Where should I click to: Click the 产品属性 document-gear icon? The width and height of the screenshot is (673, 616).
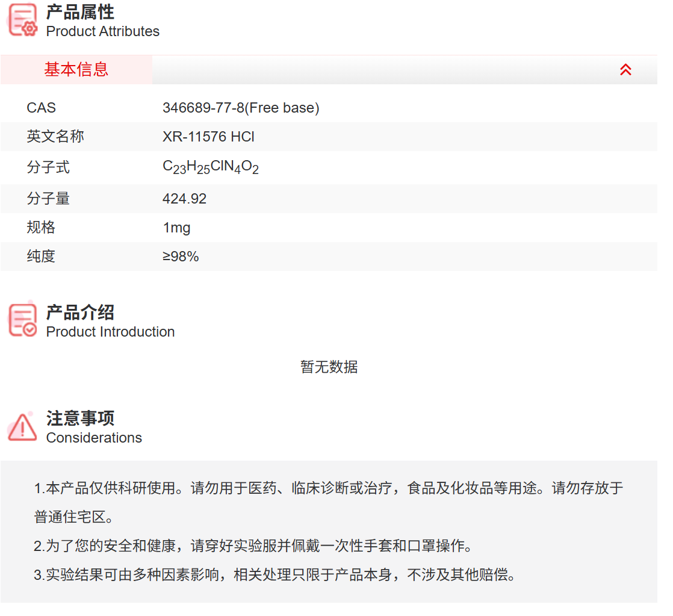click(x=22, y=19)
